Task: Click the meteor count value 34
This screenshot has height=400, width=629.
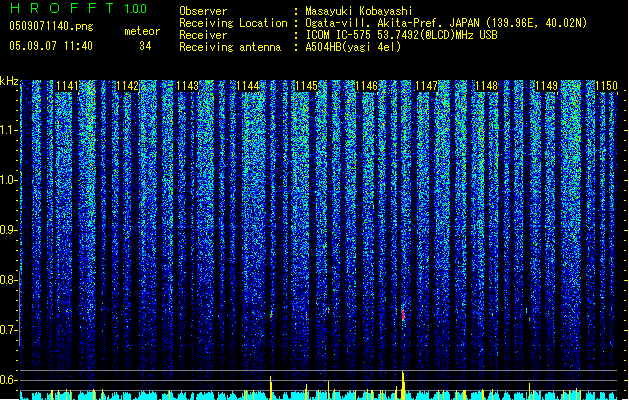Action: [x=145, y=46]
